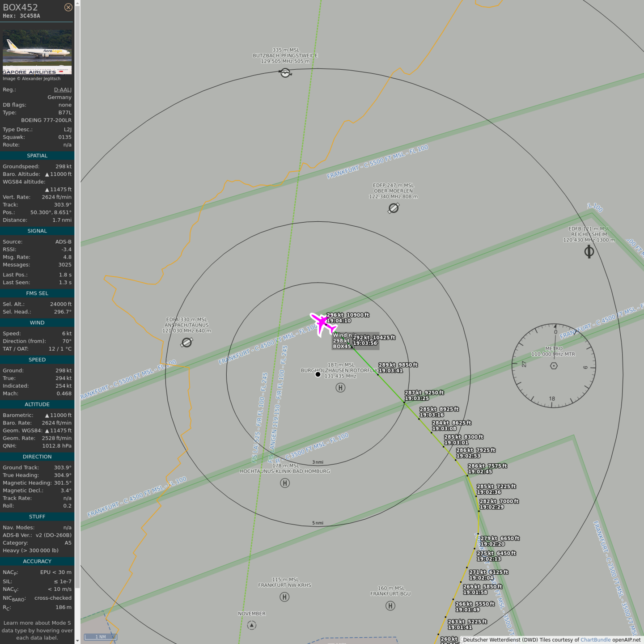Select the Frankfurt BGU heliport icon
The width and height of the screenshot is (644, 644).
[390, 606]
